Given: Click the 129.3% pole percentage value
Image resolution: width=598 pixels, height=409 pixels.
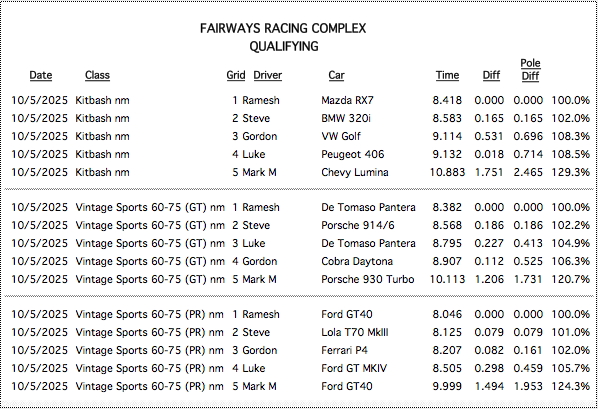Looking at the screenshot, I should (571, 172).
